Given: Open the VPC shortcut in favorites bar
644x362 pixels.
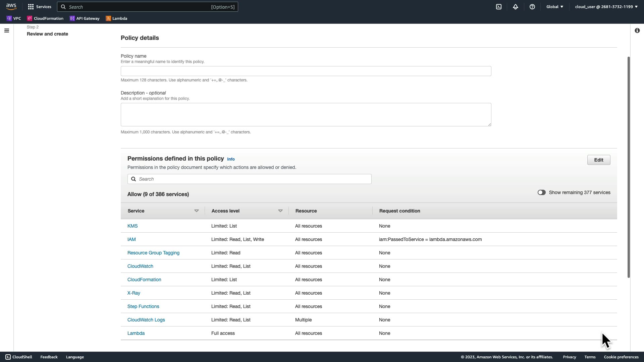Looking at the screenshot, I should click(x=14, y=18).
